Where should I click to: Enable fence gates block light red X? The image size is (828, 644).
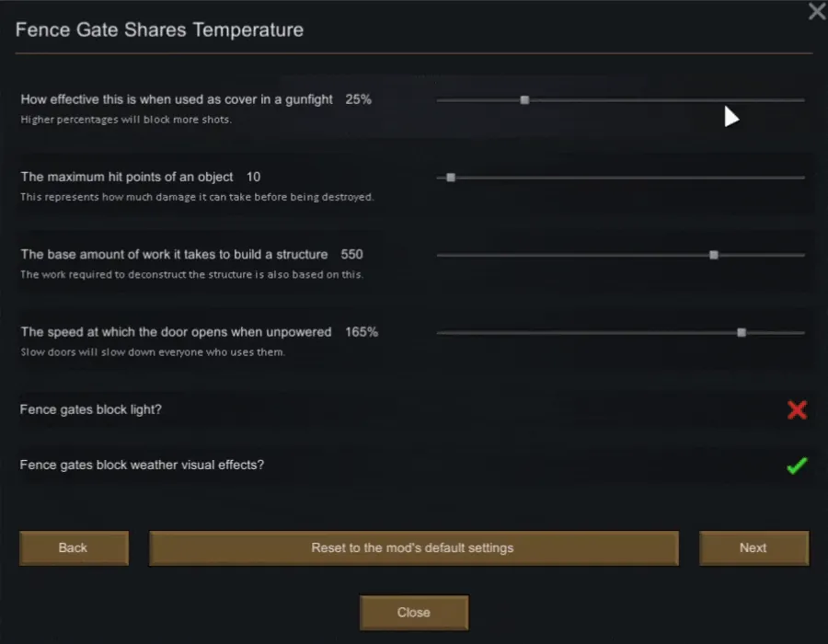coord(797,410)
